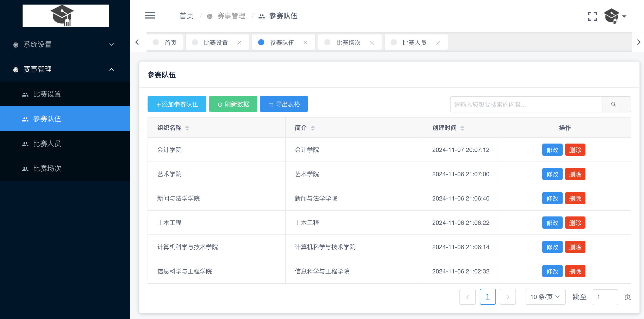Open 比赛场次 in the sidebar
The image size is (644, 319).
[x=65, y=168]
